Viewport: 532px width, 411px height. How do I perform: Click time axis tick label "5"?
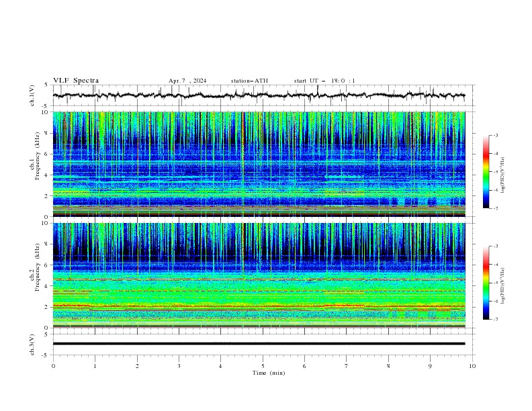(x=263, y=366)
